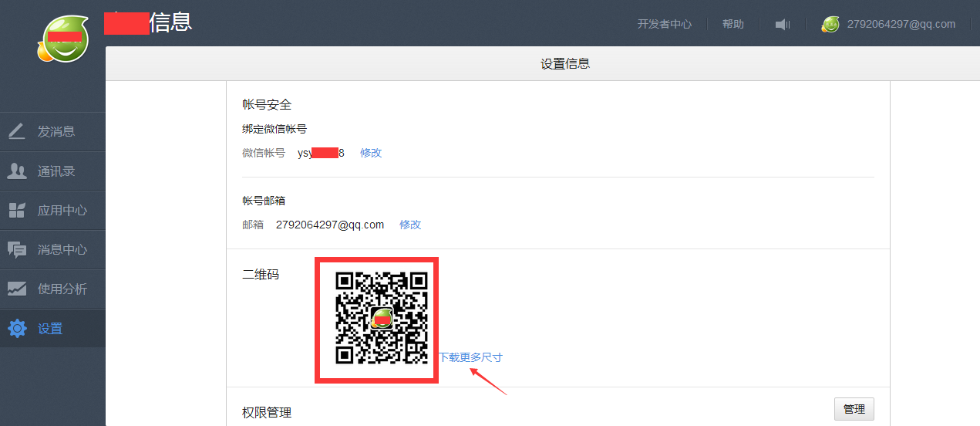980x426 pixels.
Task: Click the speaker announcement icon in header
Action: point(783,25)
